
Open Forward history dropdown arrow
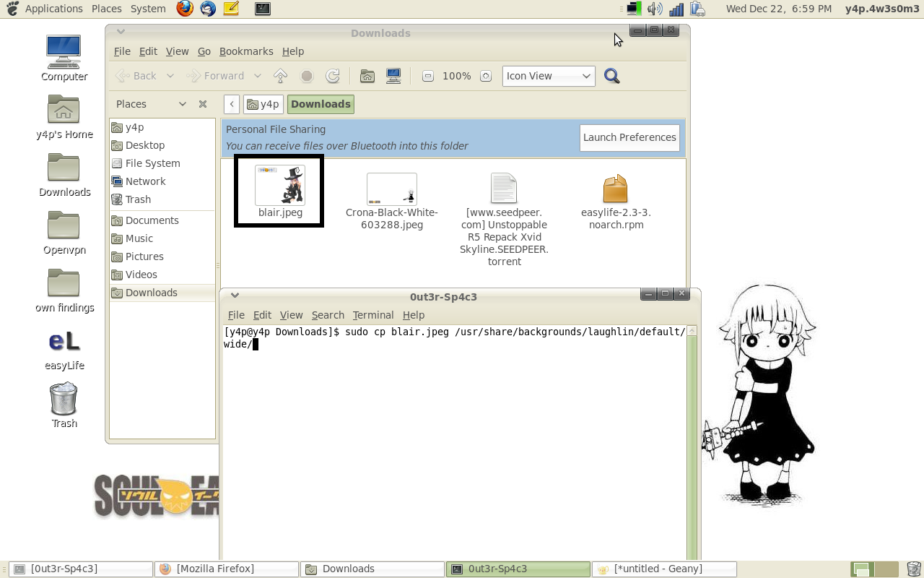258,76
